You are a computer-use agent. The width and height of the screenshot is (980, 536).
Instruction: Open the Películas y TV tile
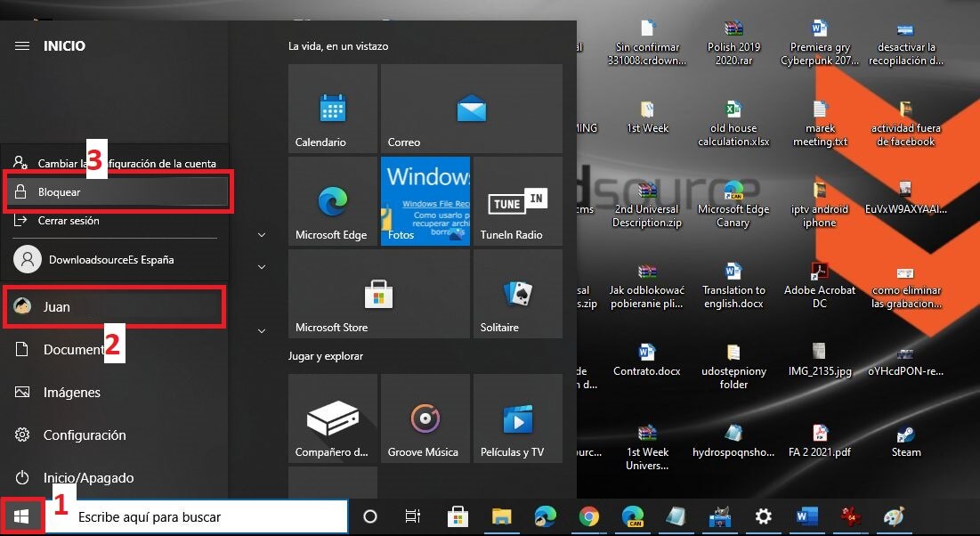[517, 418]
